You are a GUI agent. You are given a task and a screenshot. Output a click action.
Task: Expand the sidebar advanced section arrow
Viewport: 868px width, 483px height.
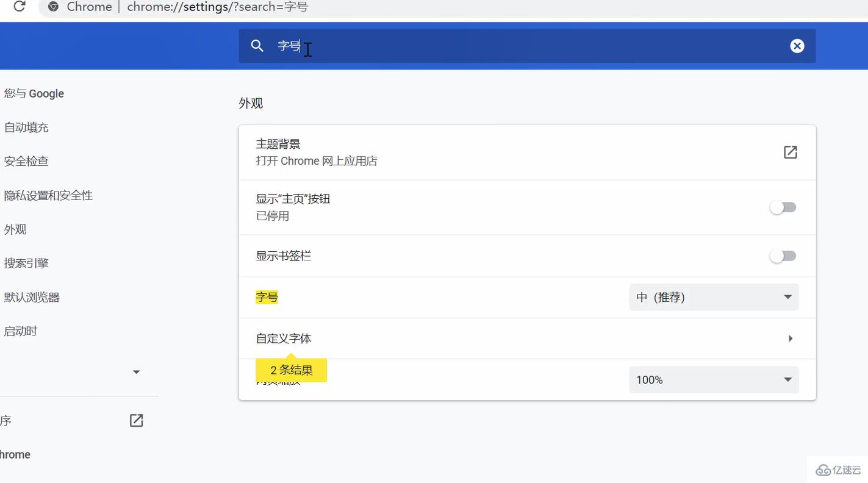pos(137,372)
